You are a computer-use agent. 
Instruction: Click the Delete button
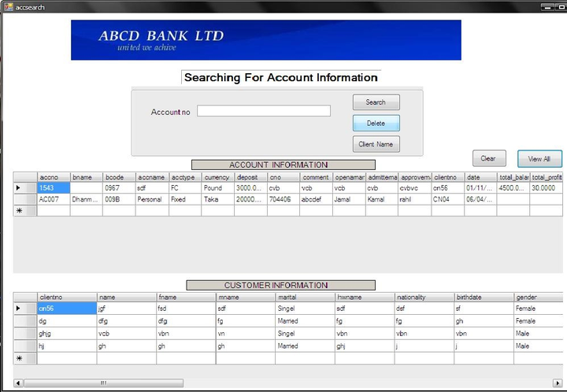(x=376, y=124)
